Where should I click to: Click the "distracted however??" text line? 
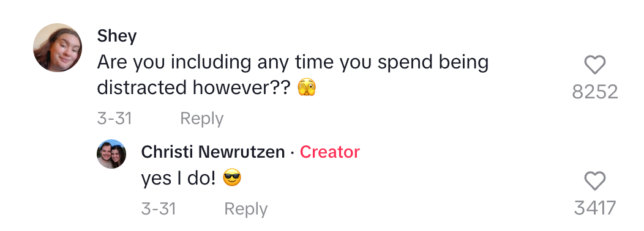[193, 87]
